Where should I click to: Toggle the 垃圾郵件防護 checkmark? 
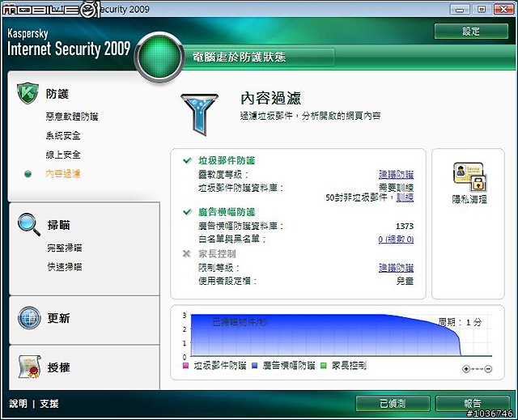click(187, 160)
